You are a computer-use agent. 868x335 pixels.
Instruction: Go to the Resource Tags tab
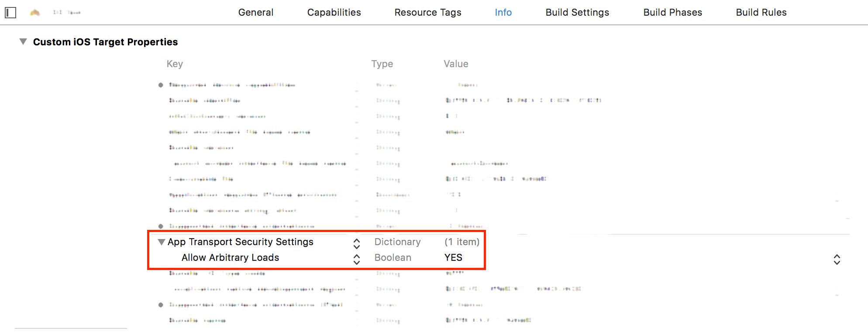pyautogui.click(x=428, y=13)
